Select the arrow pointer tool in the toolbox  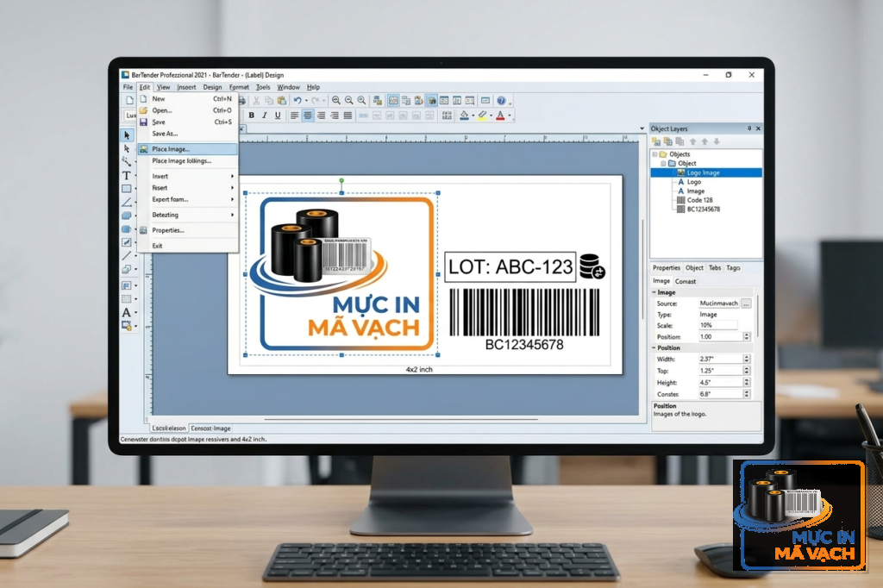pos(127,135)
